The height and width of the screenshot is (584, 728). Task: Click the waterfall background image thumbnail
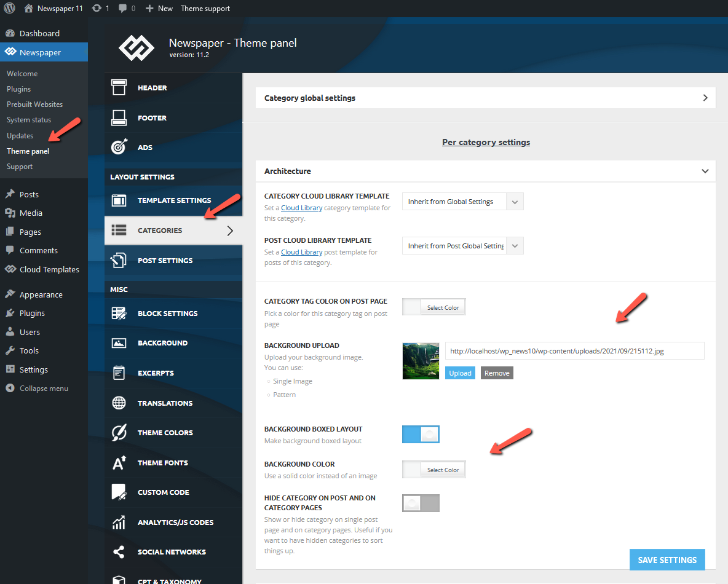point(421,361)
